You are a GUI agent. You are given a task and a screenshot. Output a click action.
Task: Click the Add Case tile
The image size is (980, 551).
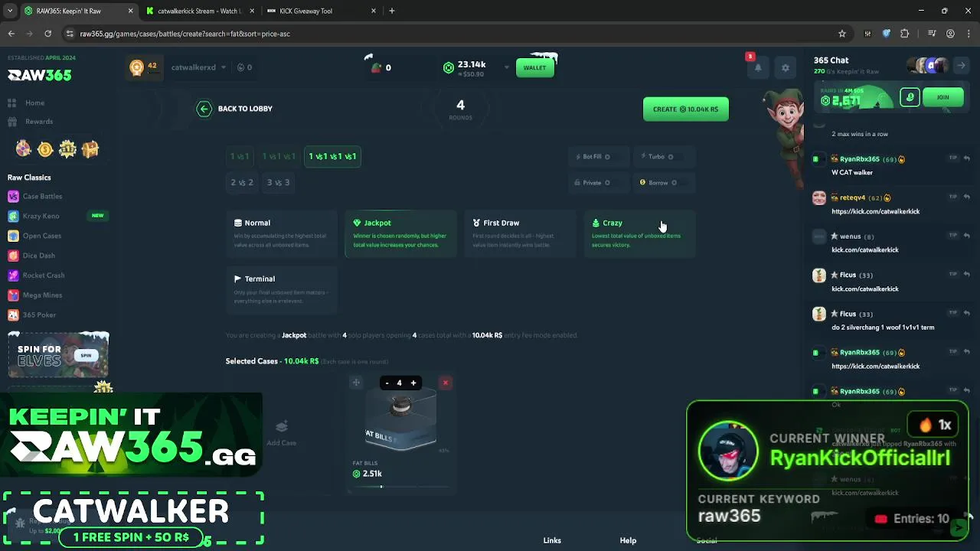coord(281,432)
